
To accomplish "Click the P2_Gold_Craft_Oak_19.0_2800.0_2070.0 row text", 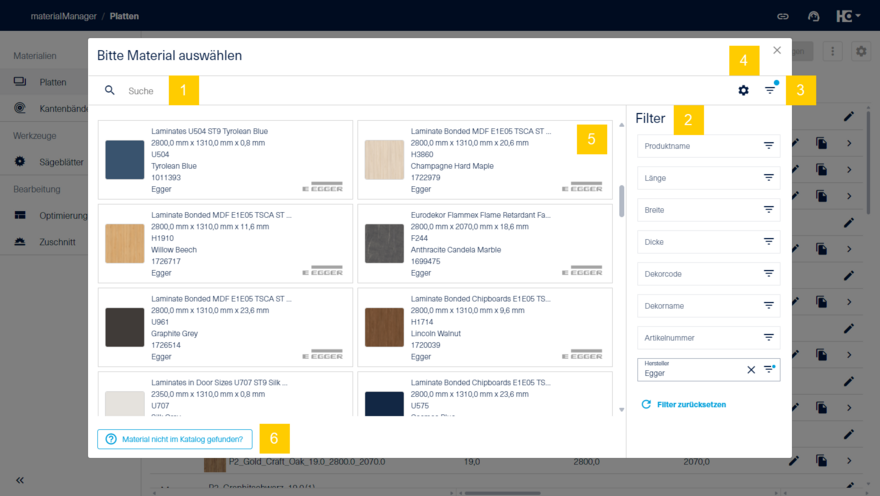I will click(307, 462).
